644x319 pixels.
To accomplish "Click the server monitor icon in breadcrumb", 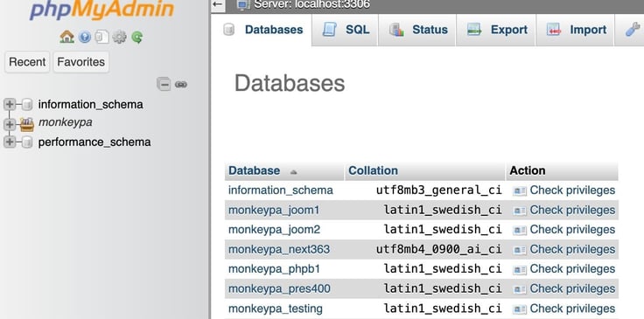I will (x=243, y=4).
